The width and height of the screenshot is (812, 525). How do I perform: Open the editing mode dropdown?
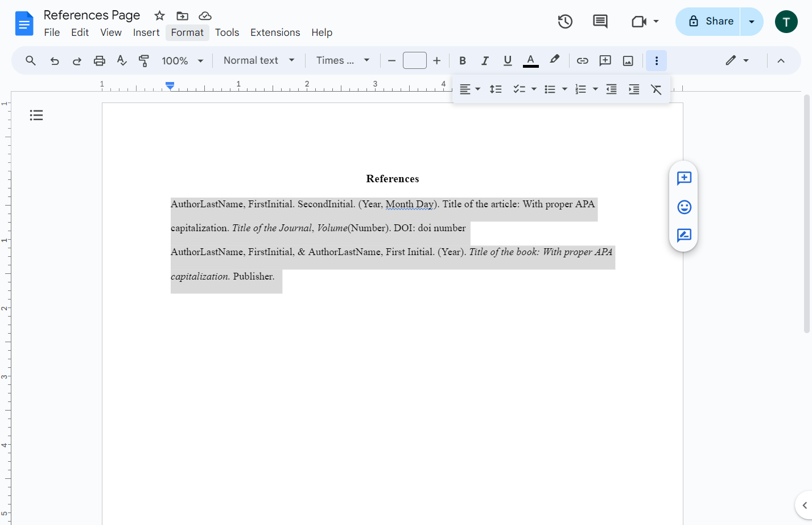(x=737, y=60)
